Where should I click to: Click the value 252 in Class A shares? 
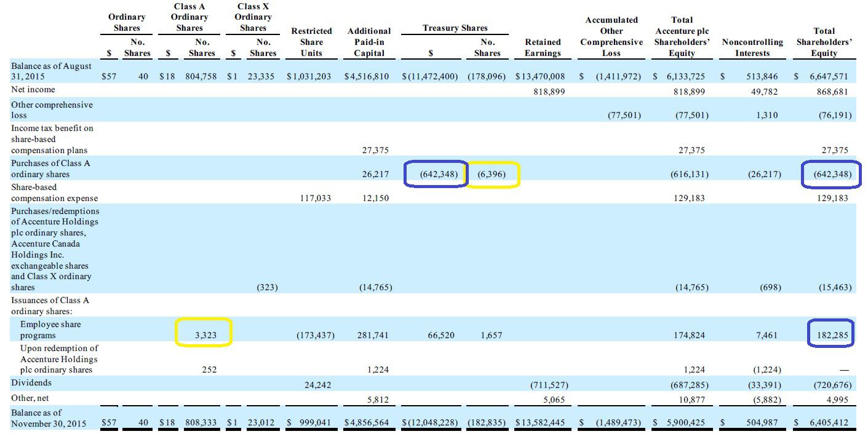(x=209, y=369)
